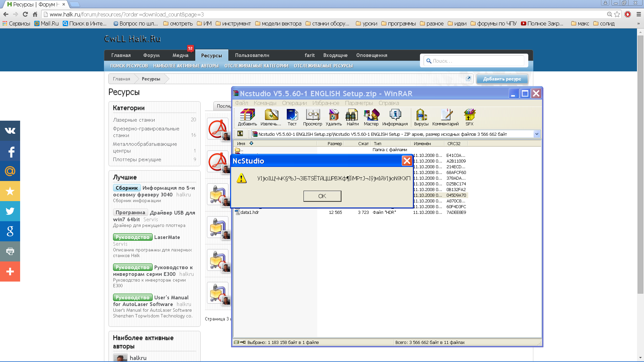
Task: Open the программы bookmarks folder
Action: click(398, 23)
